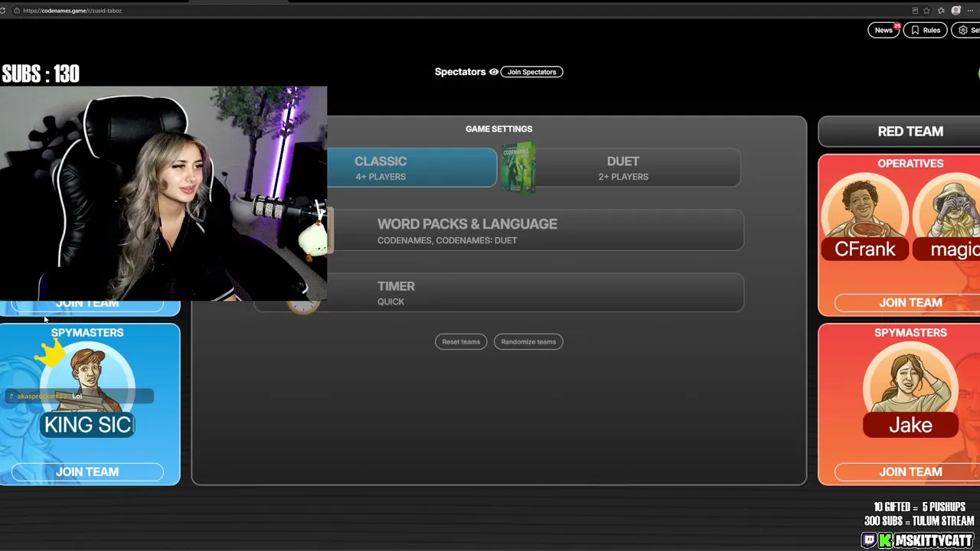The width and height of the screenshot is (980, 551).
Task: Click the browser address bar URL
Action: point(73,11)
